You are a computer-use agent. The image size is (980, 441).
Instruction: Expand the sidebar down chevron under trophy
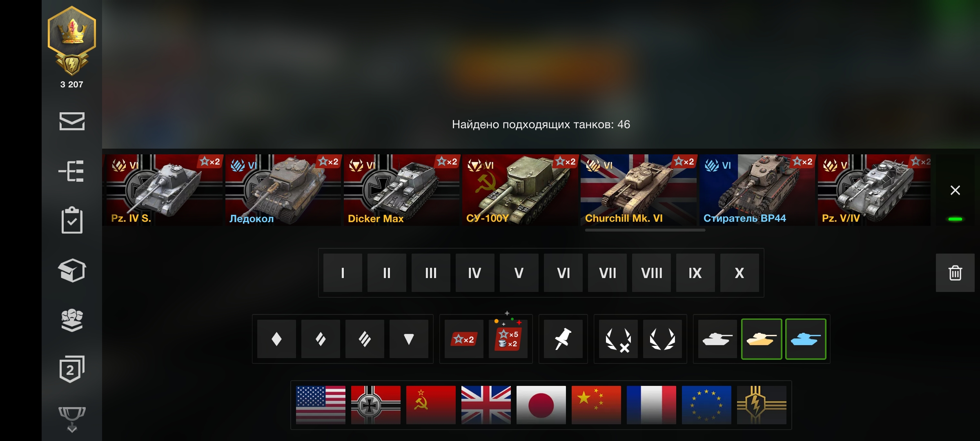click(x=72, y=429)
